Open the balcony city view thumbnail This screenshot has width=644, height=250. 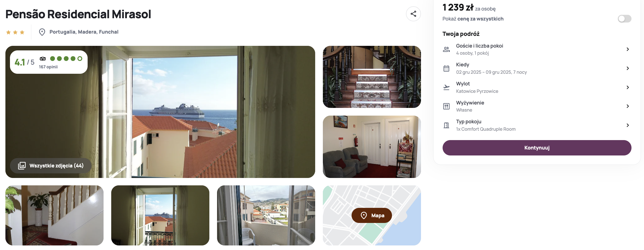266,215
